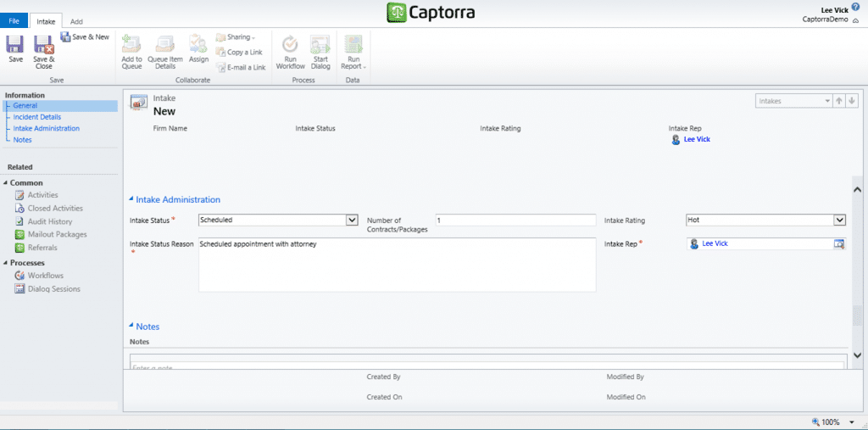Click Save & New in ribbon
Viewport: 868px width, 430px height.
tap(85, 37)
